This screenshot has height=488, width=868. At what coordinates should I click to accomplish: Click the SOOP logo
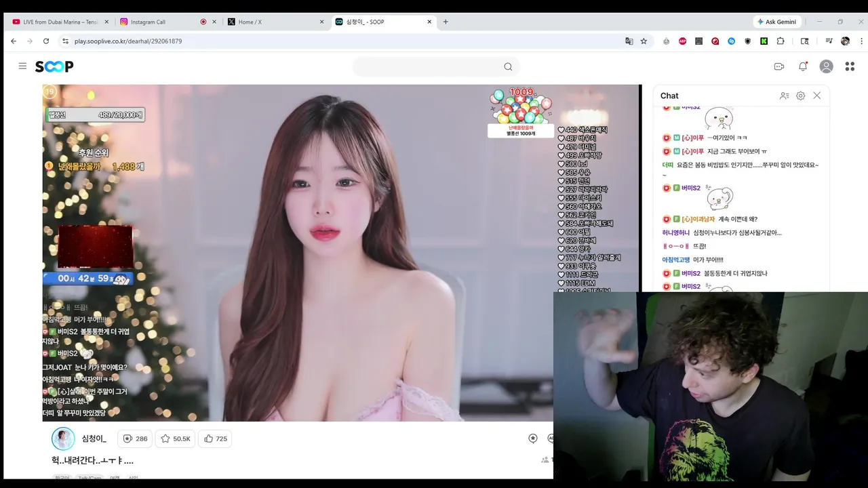[54, 66]
